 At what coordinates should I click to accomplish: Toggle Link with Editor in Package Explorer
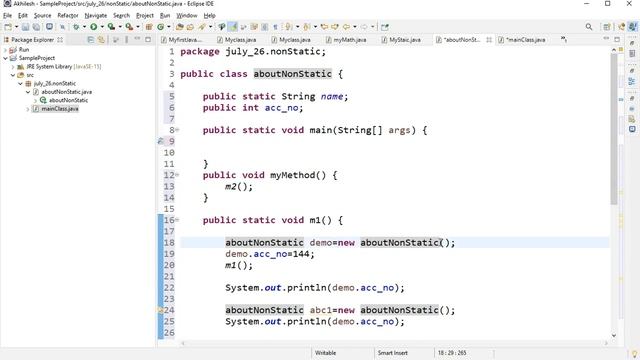tap(101, 40)
